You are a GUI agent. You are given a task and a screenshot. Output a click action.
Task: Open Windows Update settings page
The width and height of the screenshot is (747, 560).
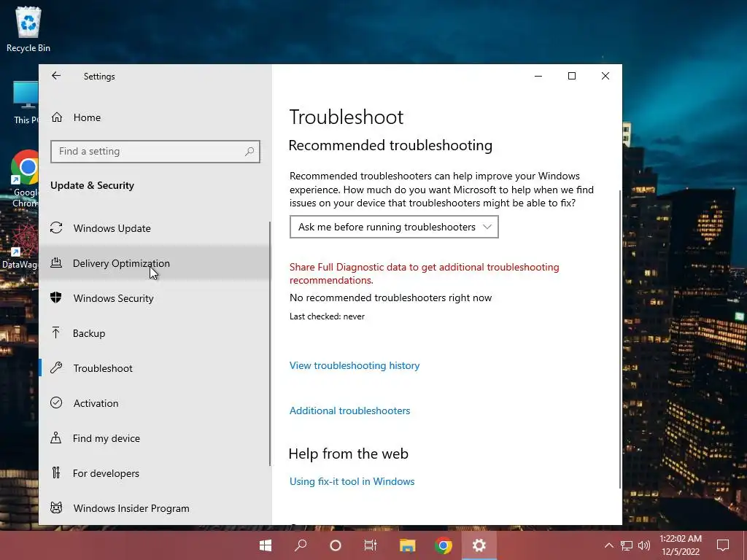pos(155,228)
